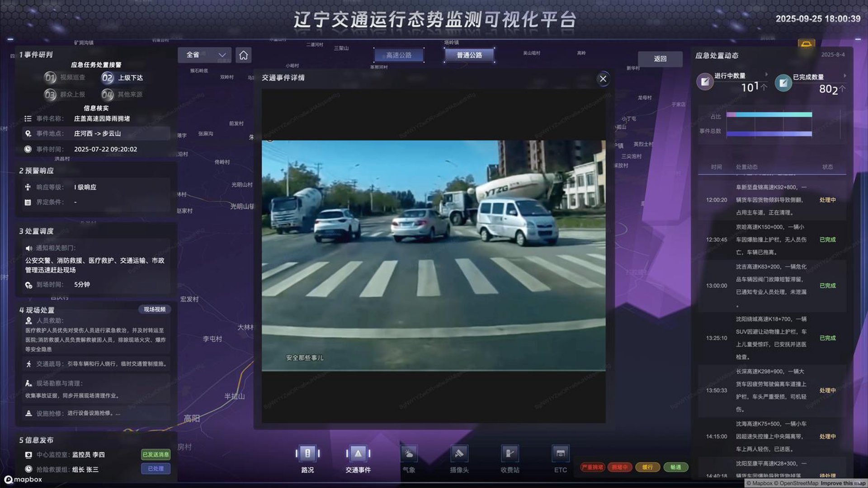Click the 庄河西 -> 步云山 location text

pos(97,133)
